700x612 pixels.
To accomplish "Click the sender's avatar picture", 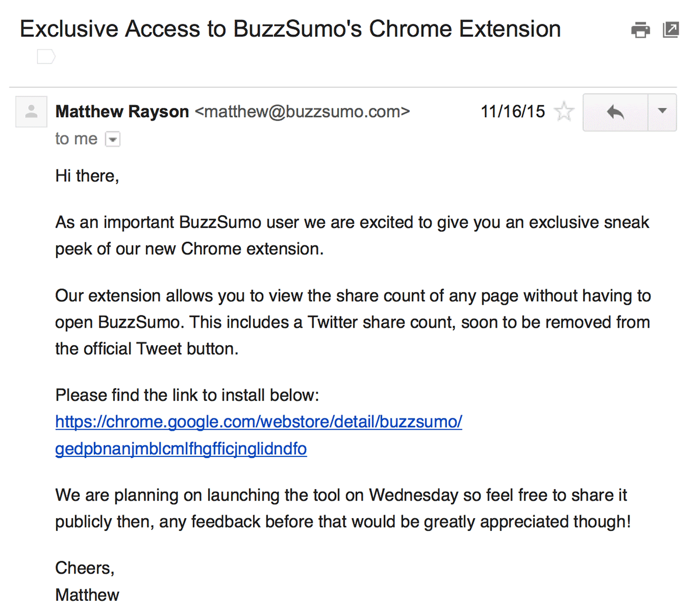I will click(31, 111).
